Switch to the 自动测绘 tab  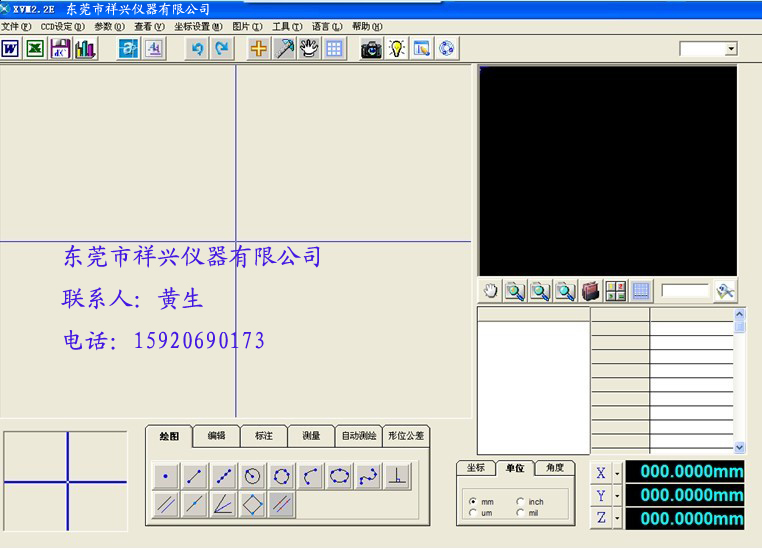(x=359, y=436)
